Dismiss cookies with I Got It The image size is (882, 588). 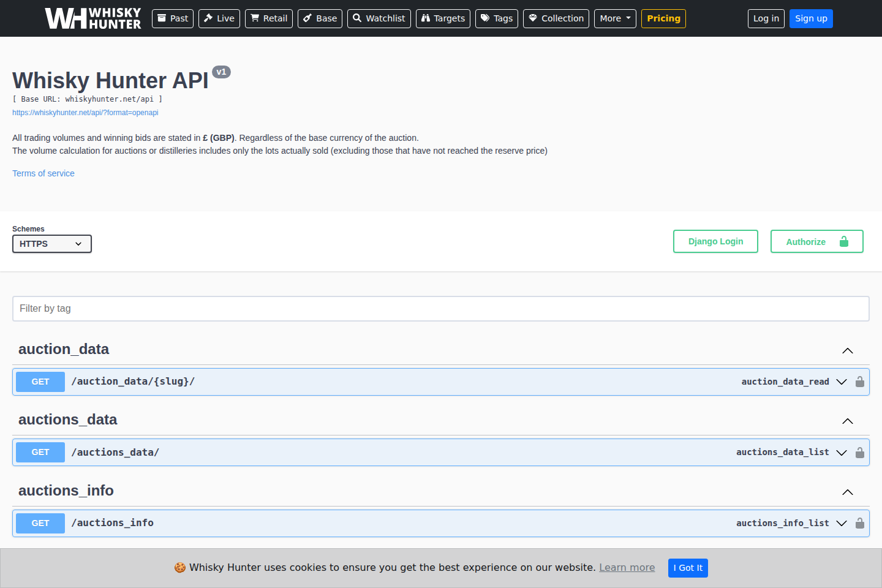click(x=687, y=568)
